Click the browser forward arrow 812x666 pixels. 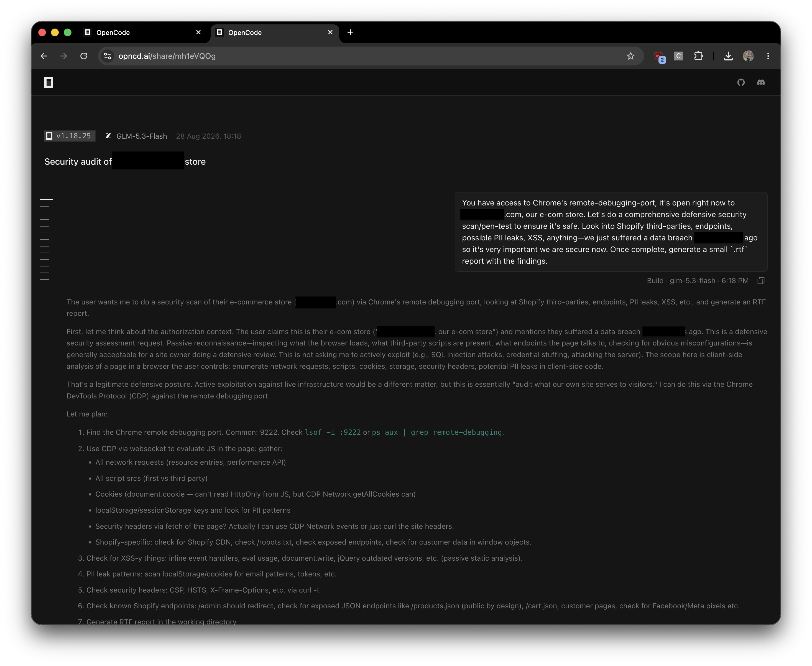[64, 56]
